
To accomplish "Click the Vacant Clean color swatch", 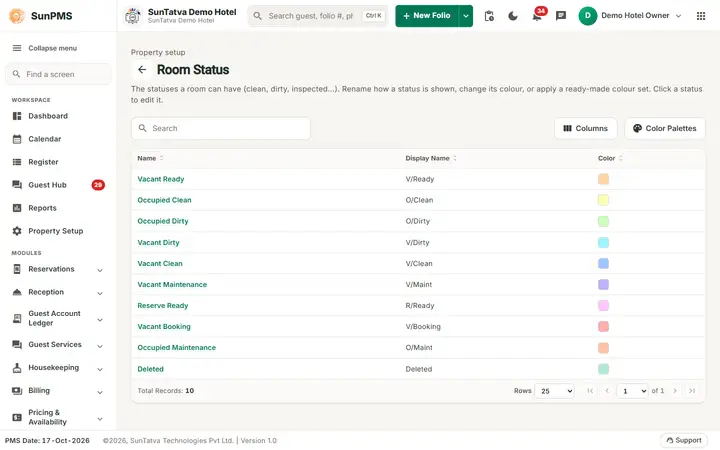I will [603, 264].
